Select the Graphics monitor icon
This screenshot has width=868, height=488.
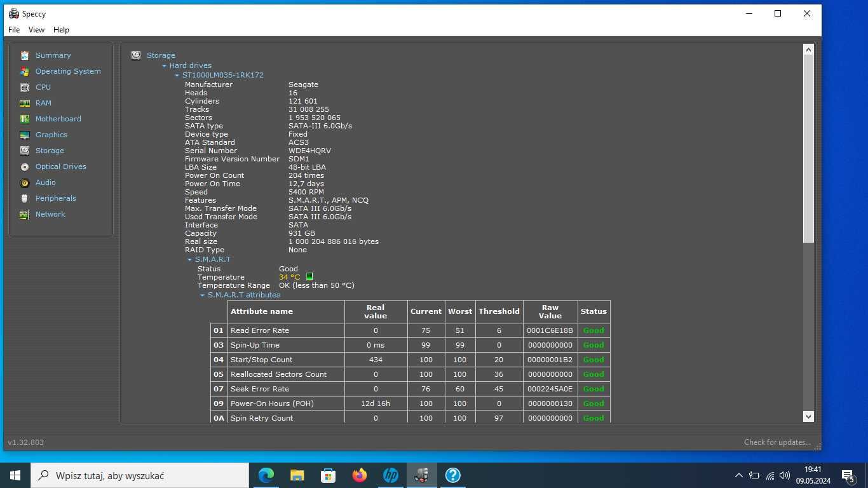24,135
